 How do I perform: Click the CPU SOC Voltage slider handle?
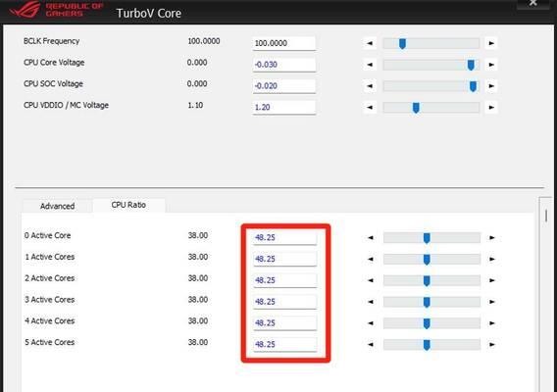(473, 86)
